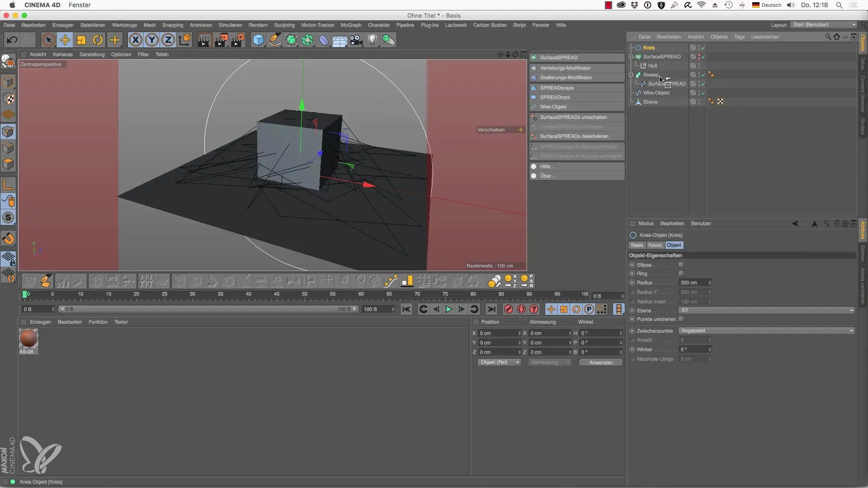Screen dimensions: 868x488
Task: Click the Light bulb object icon
Action: (372, 40)
